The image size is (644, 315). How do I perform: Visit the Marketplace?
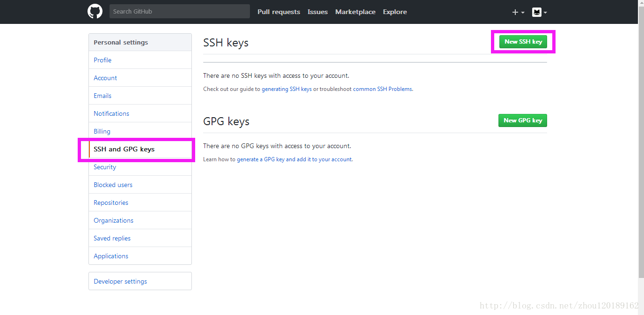pyautogui.click(x=355, y=12)
